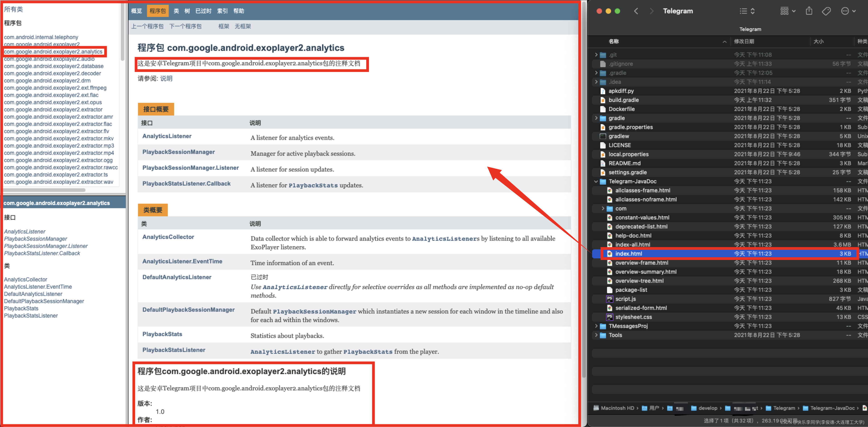This screenshot has width=868, height=427.
Task: Select gradle.properties file icon
Action: click(x=603, y=127)
